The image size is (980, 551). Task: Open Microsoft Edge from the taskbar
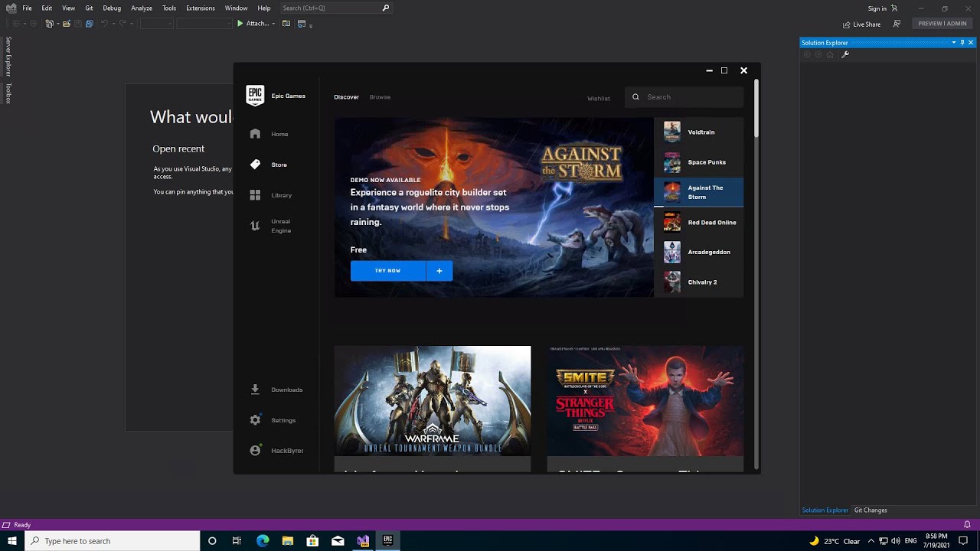(x=263, y=541)
